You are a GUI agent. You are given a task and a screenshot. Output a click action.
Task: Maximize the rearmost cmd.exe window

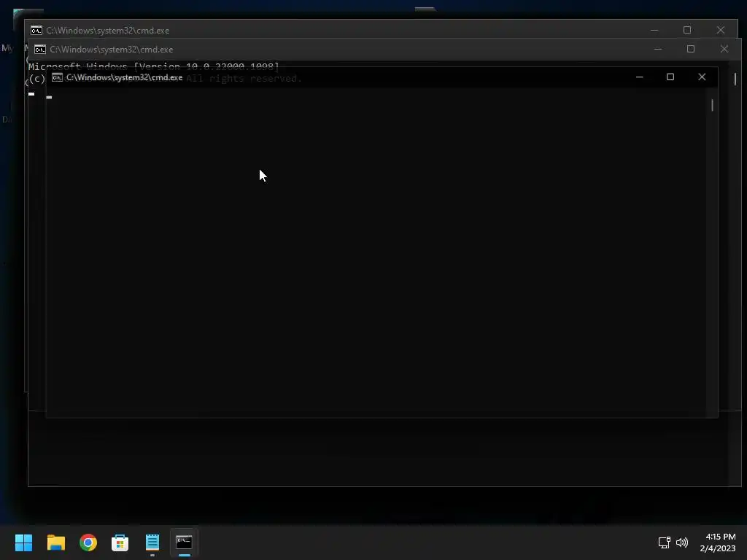point(687,30)
